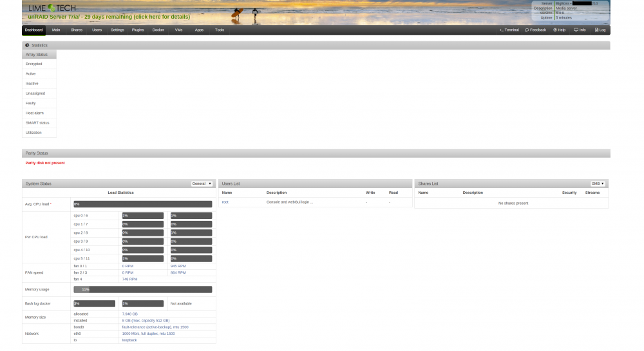Click the Lime Tech logo
Viewport: 644px width, 351px height.
coord(52,8)
